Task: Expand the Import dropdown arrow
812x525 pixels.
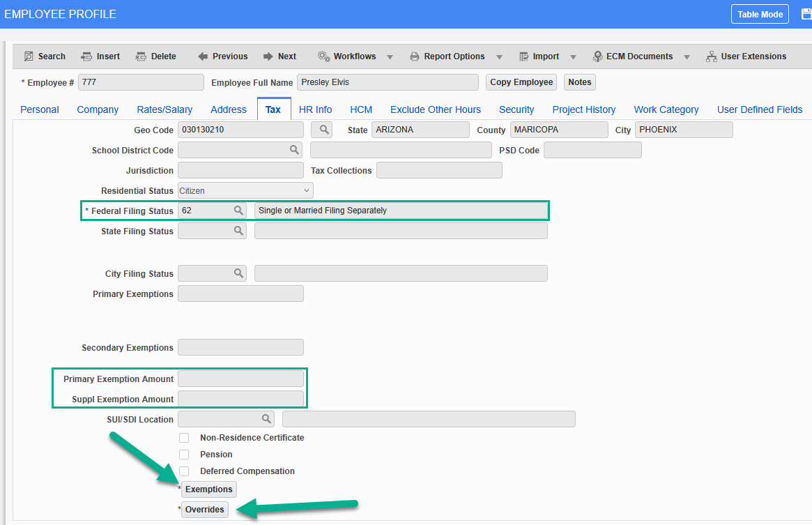Action: [x=573, y=57]
